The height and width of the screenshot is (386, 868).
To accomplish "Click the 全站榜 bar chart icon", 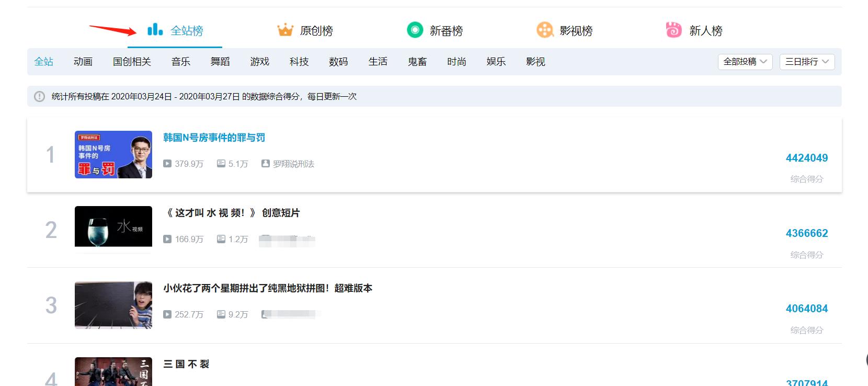I will (155, 29).
